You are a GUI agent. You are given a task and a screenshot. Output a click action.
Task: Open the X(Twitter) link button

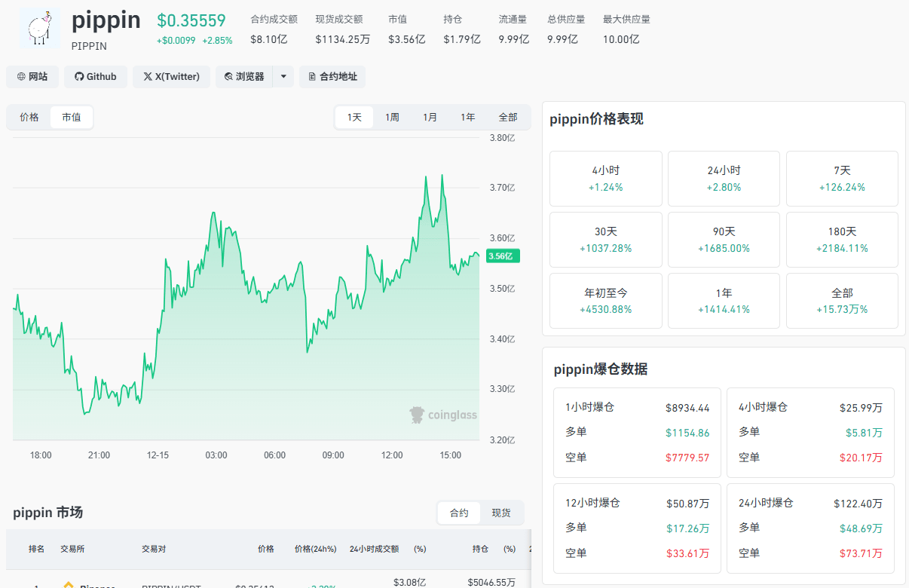[171, 76]
